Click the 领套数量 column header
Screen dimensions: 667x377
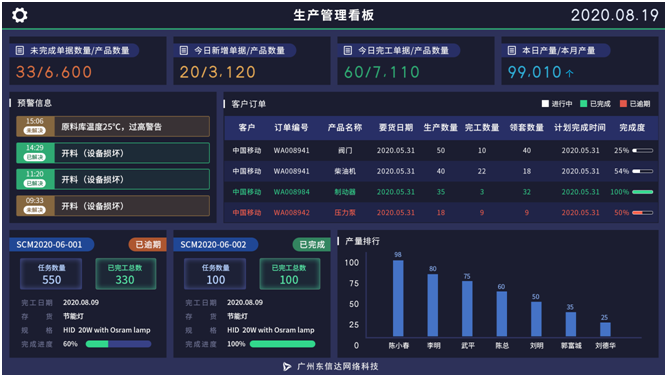[527, 128]
